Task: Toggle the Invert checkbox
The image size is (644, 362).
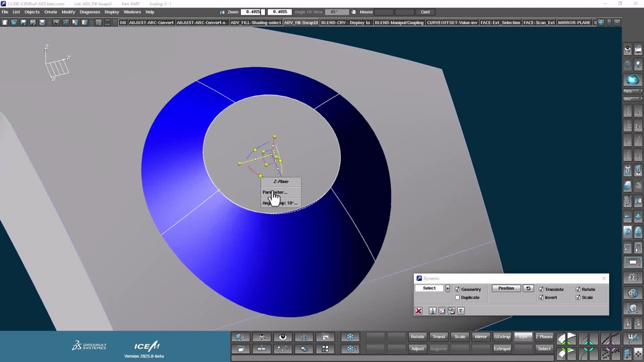Action: [541, 298]
